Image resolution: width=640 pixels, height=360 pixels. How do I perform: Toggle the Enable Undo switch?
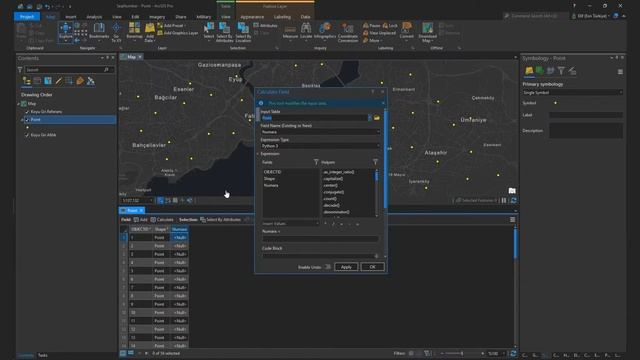(327, 267)
